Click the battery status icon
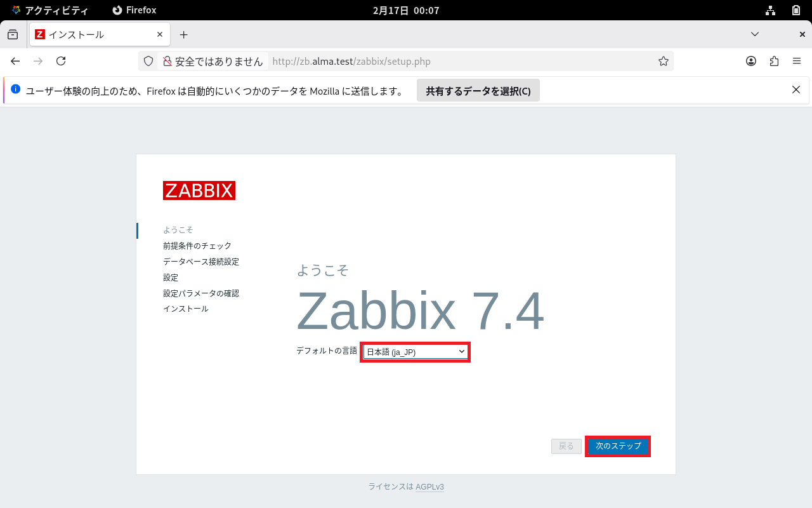Image resolution: width=812 pixels, height=508 pixels. (x=796, y=10)
